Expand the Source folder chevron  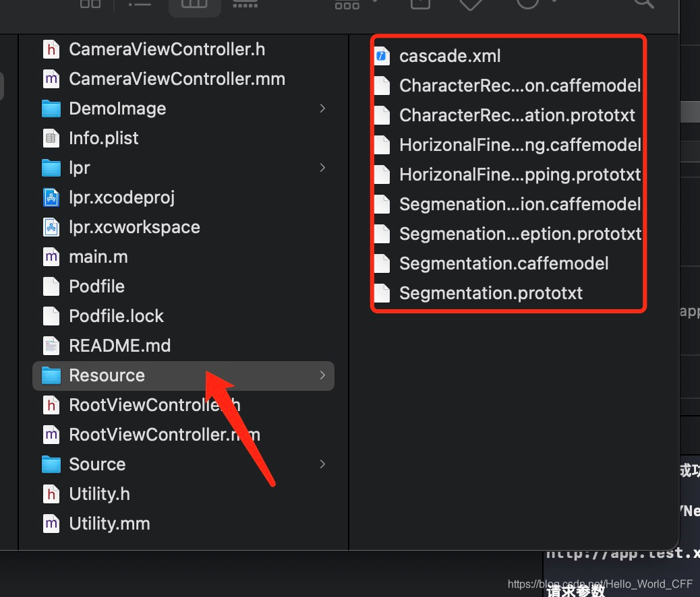click(x=322, y=464)
